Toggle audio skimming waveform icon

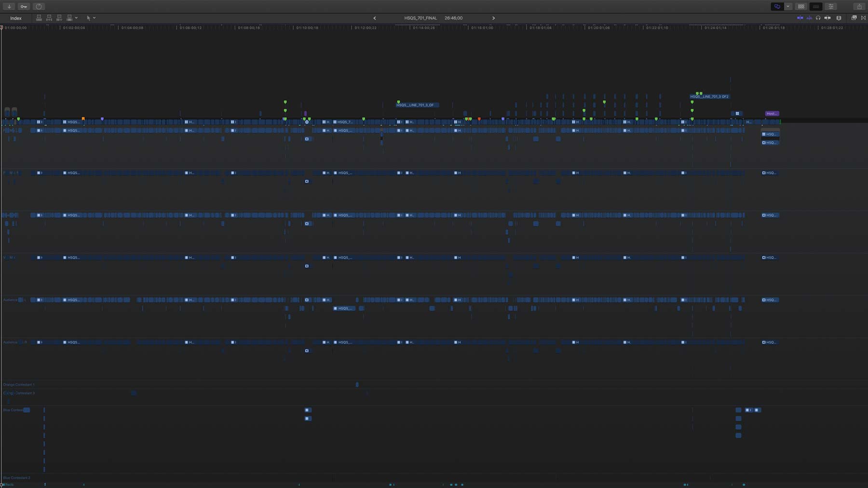[x=809, y=18]
